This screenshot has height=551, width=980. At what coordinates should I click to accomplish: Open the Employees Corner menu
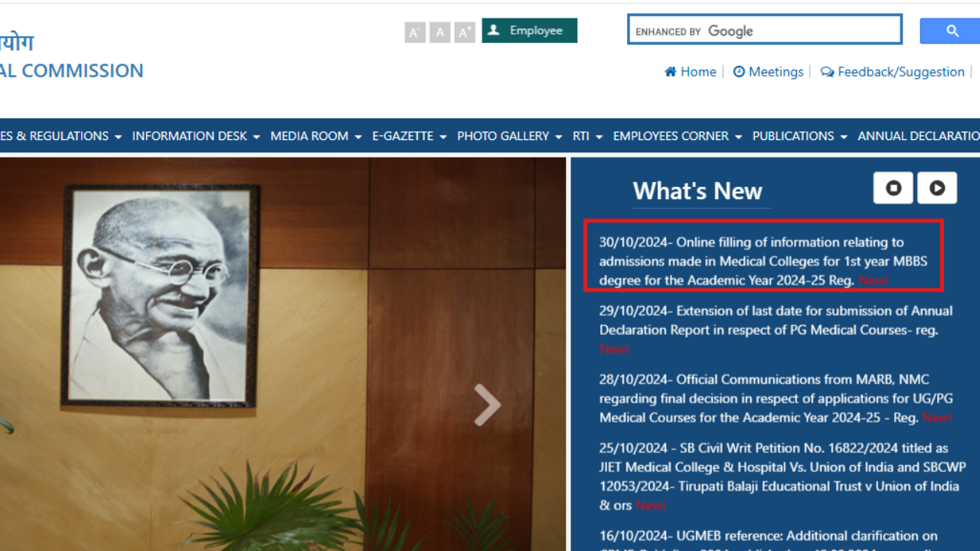coord(677,136)
